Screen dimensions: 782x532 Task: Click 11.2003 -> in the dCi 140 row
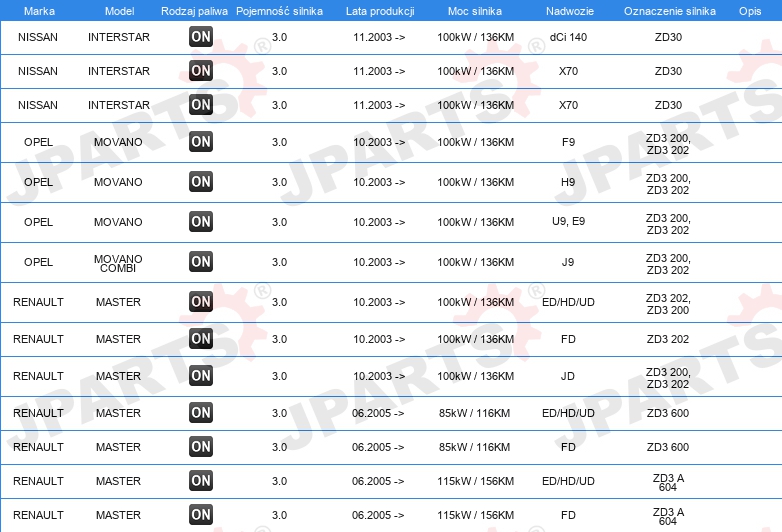coord(379,37)
